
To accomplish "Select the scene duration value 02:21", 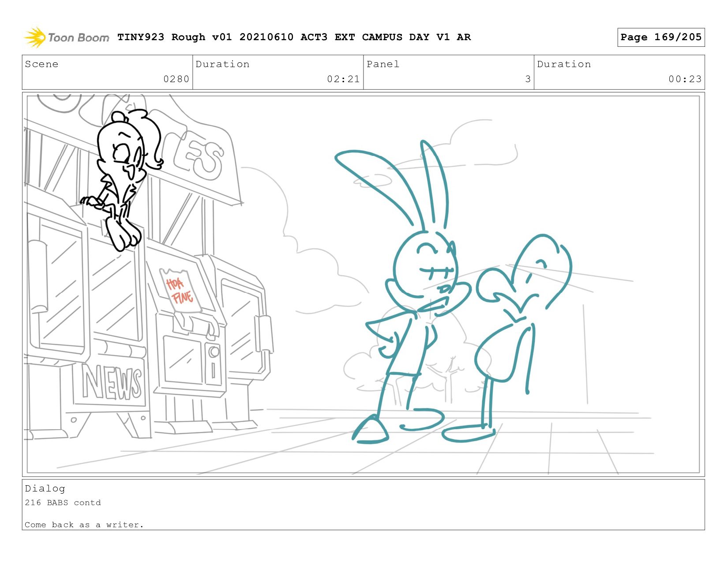I will click(x=343, y=79).
